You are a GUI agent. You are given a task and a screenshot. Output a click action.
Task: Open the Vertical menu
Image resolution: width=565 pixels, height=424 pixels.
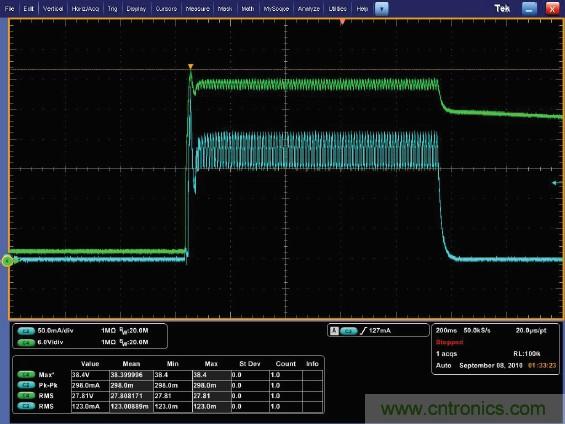(53, 9)
